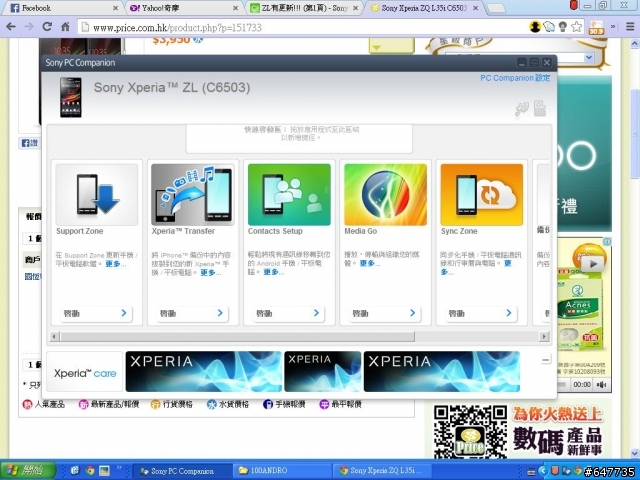Select the Sony Xperia ZQ L35i tab
The width and height of the screenshot is (640, 480).
pos(424,8)
